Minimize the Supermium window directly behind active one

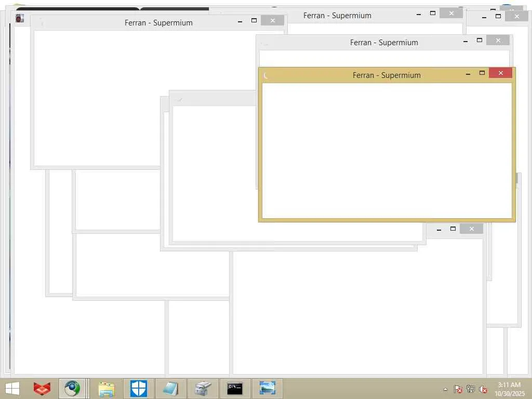click(465, 41)
